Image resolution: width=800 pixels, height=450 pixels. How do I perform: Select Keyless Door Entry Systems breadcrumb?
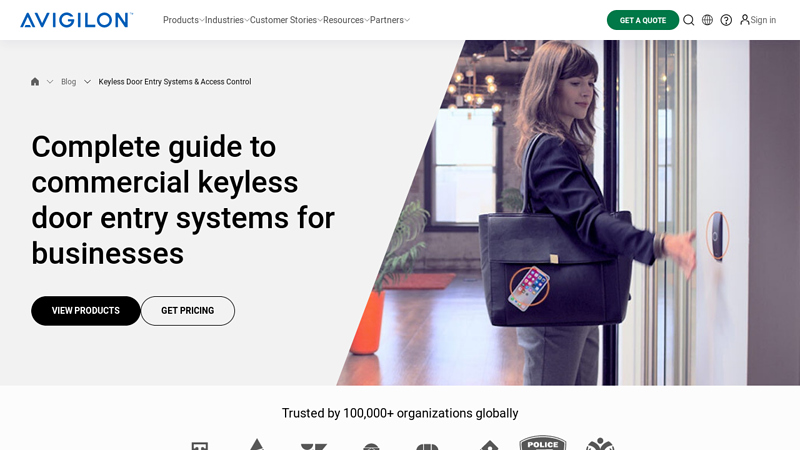click(174, 82)
